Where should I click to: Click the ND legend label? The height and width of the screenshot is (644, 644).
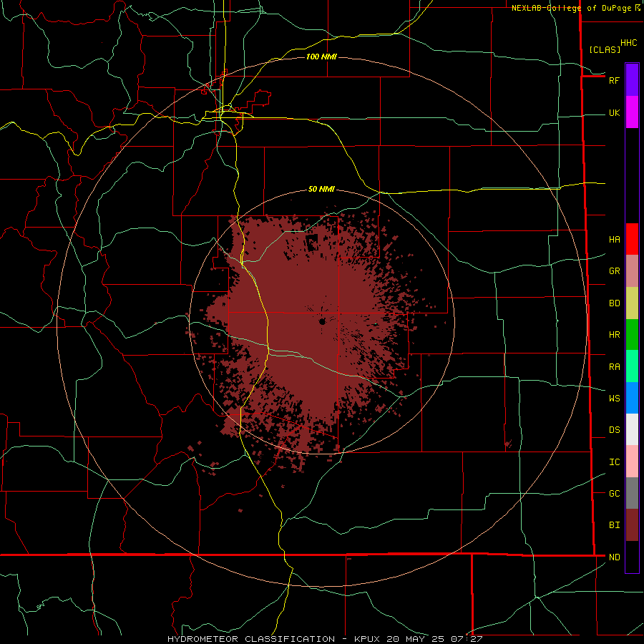click(x=614, y=557)
